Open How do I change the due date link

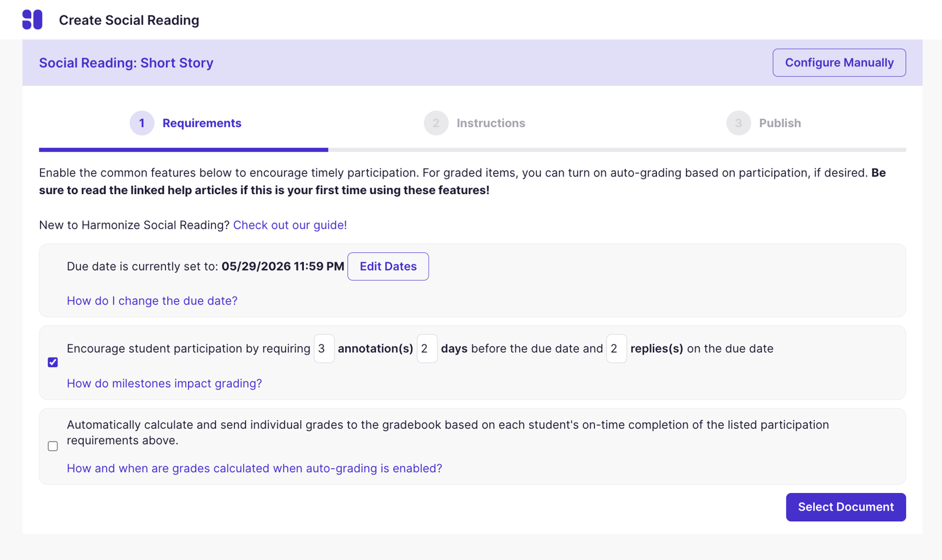point(152,301)
